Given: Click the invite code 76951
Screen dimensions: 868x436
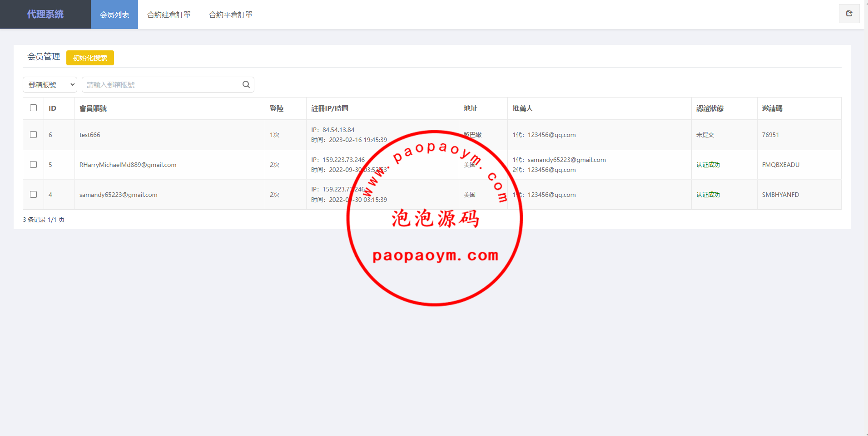Looking at the screenshot, I should (770, 135).
